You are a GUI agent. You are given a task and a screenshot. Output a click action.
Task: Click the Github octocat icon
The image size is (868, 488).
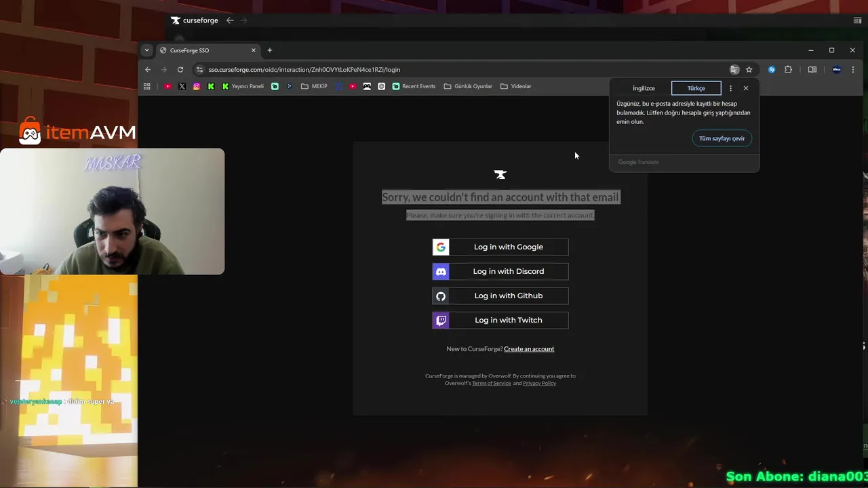[441, 296]
